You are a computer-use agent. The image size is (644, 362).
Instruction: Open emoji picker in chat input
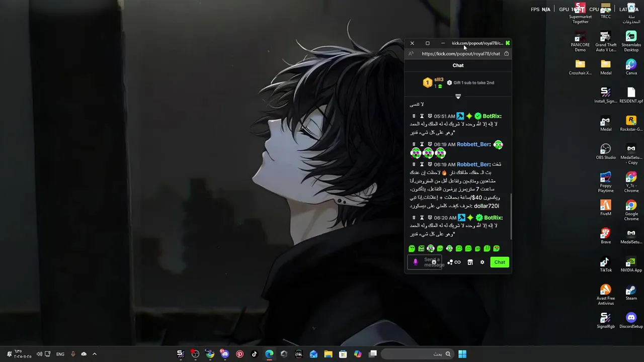(x=434, y=262)
